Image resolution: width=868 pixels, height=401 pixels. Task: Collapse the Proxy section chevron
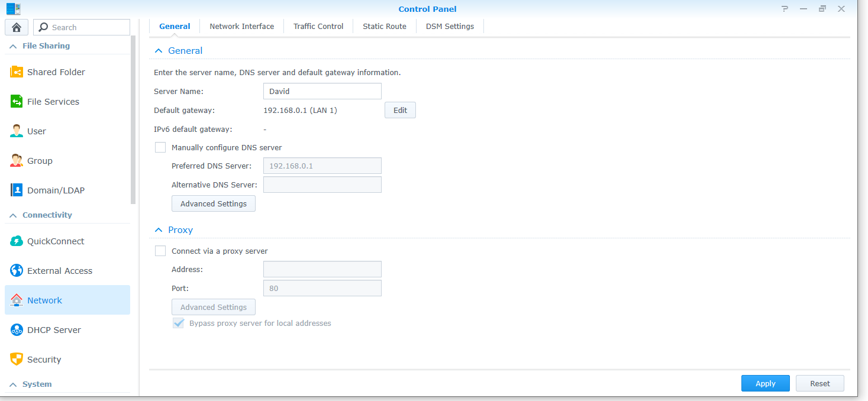(x=158, y=230)
